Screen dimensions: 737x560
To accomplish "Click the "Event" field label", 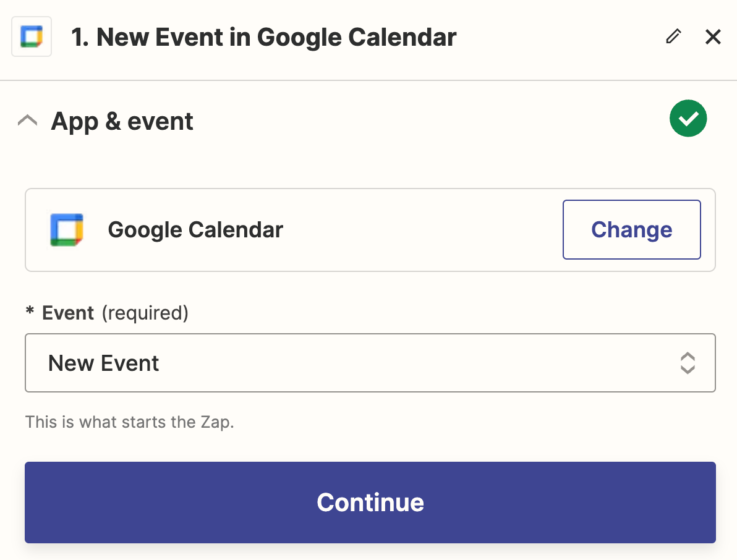I will tap(68, 313).
